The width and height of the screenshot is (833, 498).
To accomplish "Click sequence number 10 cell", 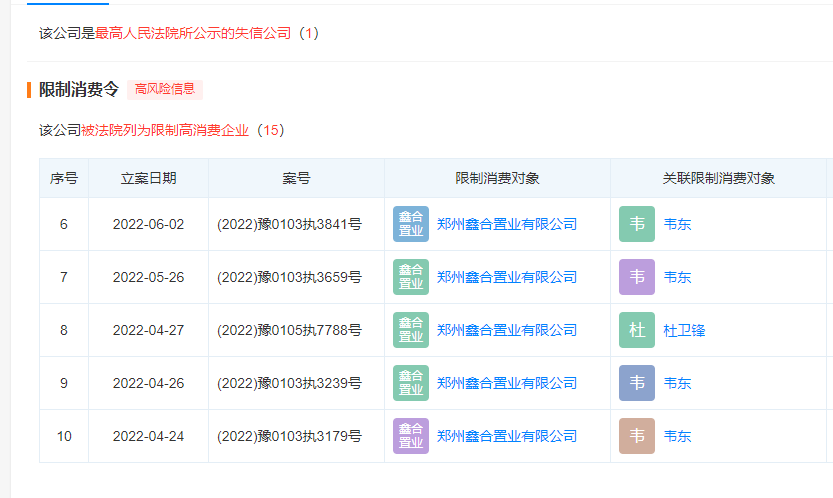I will pos(64,436).
